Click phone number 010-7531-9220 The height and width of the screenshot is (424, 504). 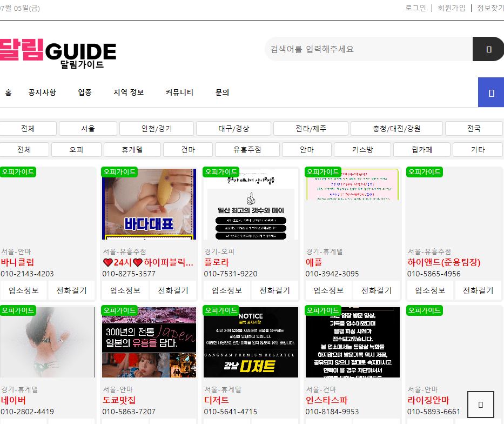pyautogui.click(x=231, y=274)
